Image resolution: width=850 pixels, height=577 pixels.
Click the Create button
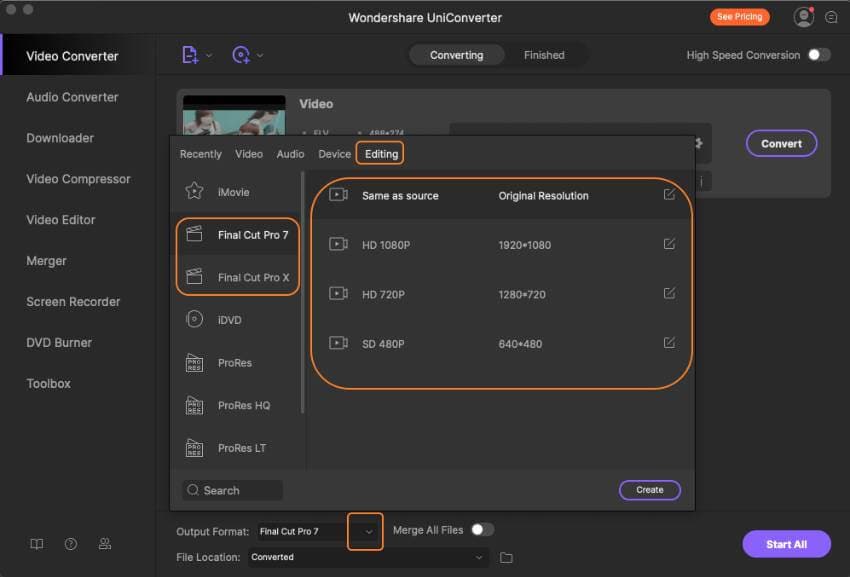[x=649, y=490]
